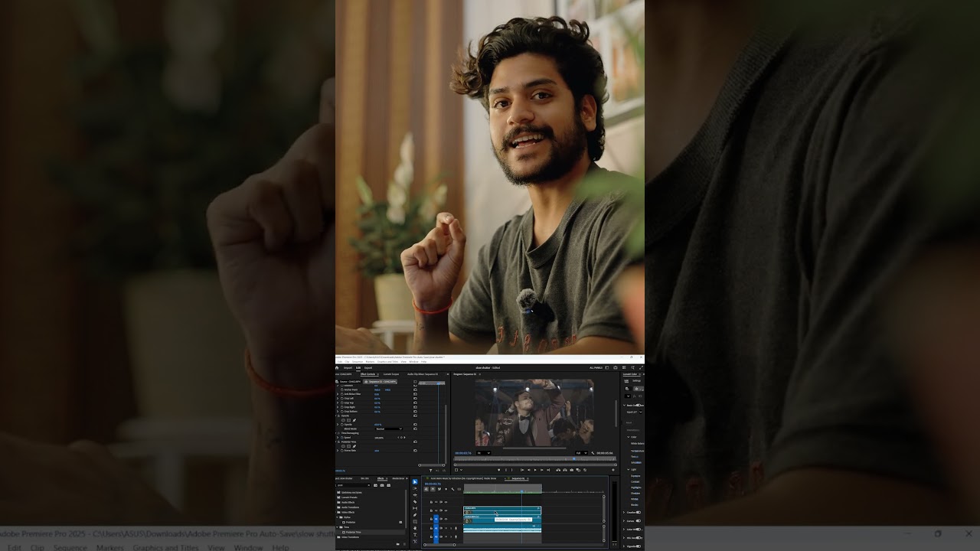This screenshot has height=551, width=980.
Task: Click ALL PANELS workspace label
Action: click(x=596, y=367)
